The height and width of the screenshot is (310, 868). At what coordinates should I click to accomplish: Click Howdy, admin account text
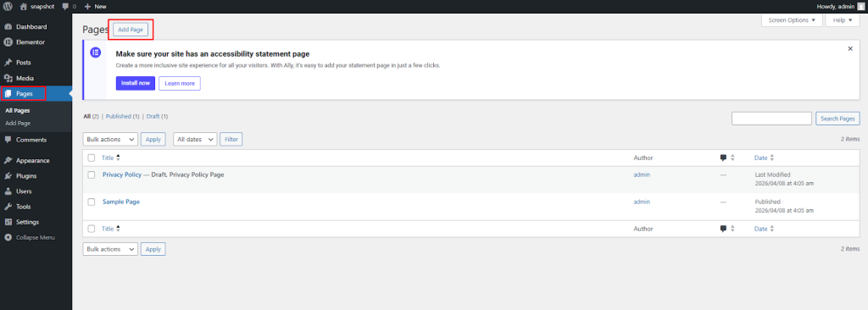tap(835, 7)
